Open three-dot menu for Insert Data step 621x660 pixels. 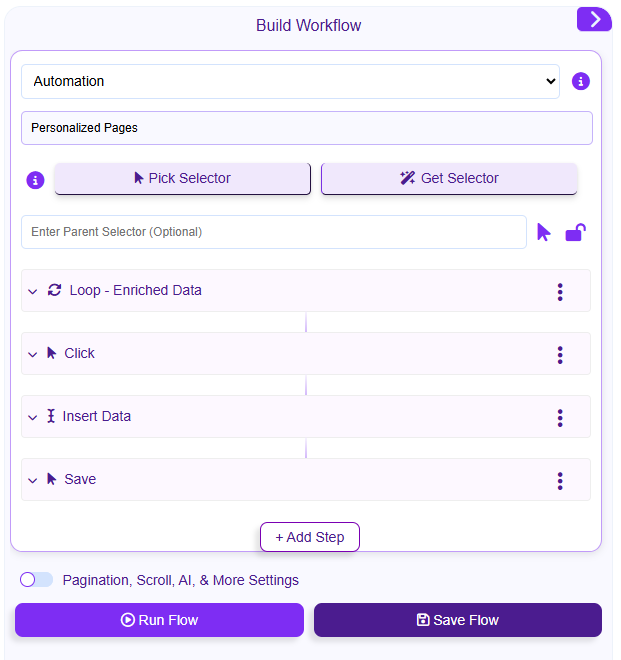tap(560, 417)
